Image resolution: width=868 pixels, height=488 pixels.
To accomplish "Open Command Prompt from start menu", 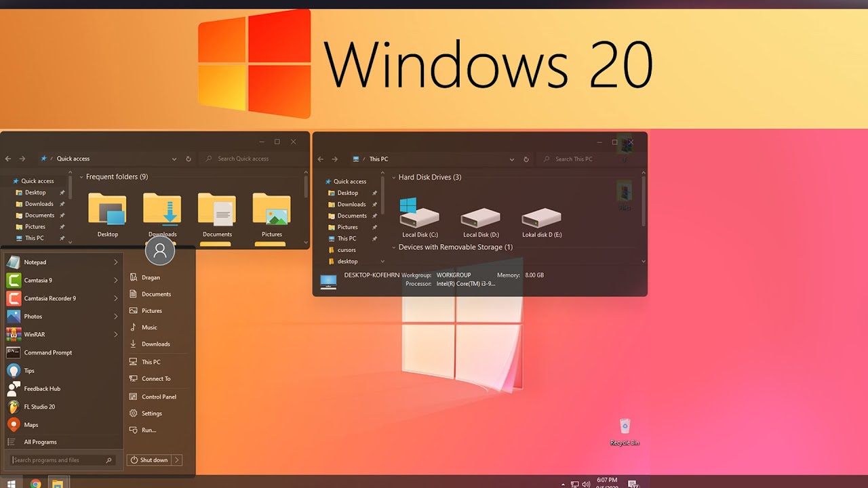I will coord(62,352).
